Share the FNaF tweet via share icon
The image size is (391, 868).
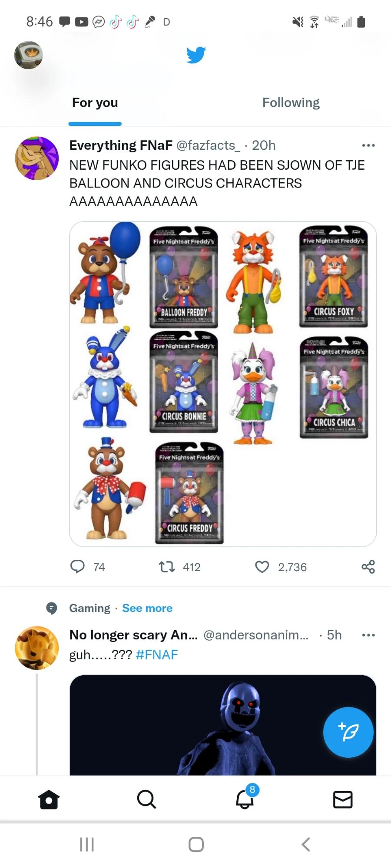coord(368,566)
